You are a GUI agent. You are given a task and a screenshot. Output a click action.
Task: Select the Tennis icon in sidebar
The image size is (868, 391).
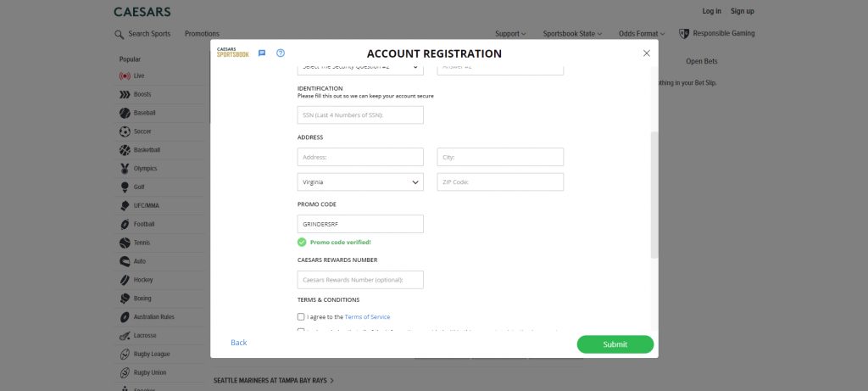125,243
